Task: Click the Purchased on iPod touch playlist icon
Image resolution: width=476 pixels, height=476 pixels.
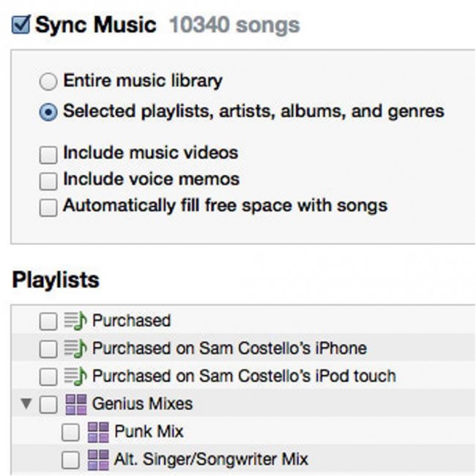Action: 75,376
